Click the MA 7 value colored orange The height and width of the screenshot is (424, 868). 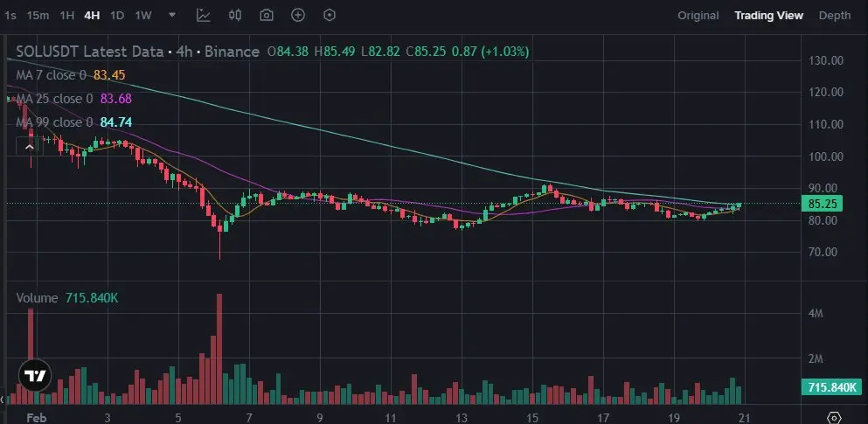(108, 75)
